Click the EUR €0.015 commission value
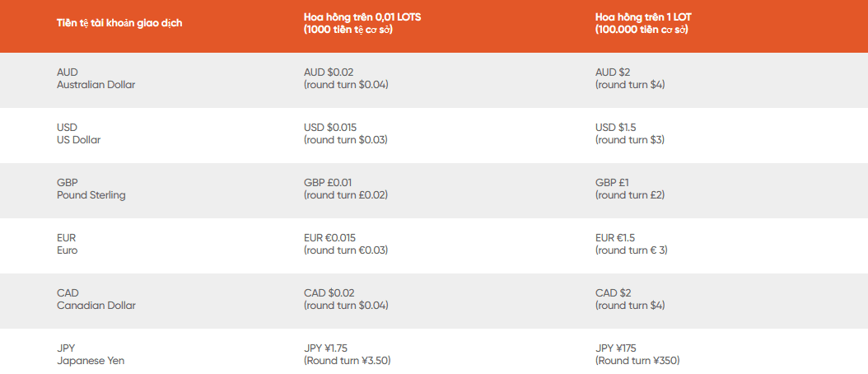868x374 pixels. 329,238
